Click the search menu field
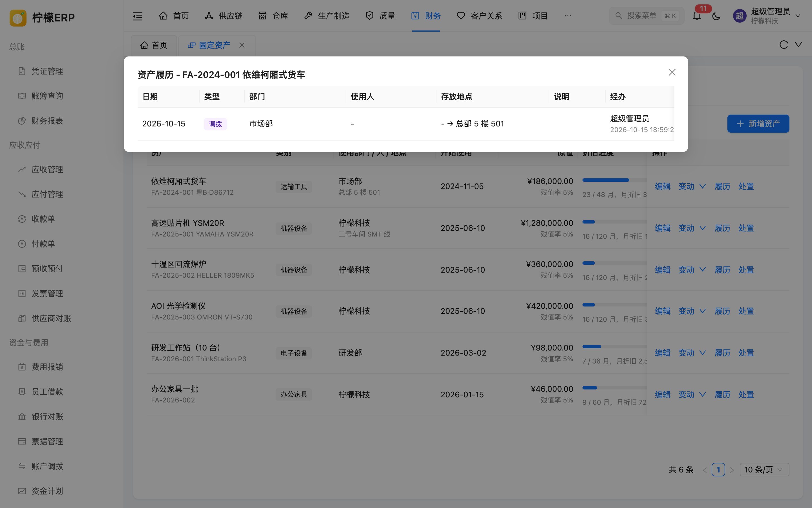Screen dimensions: 812x508 (x=646, y=16)
